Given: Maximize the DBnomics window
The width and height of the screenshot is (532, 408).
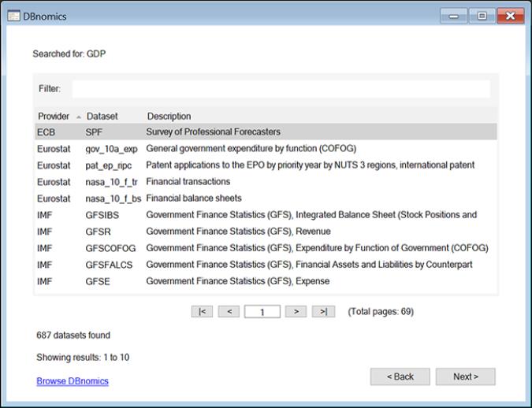Looking at the screenshot, I should (482, 16).
